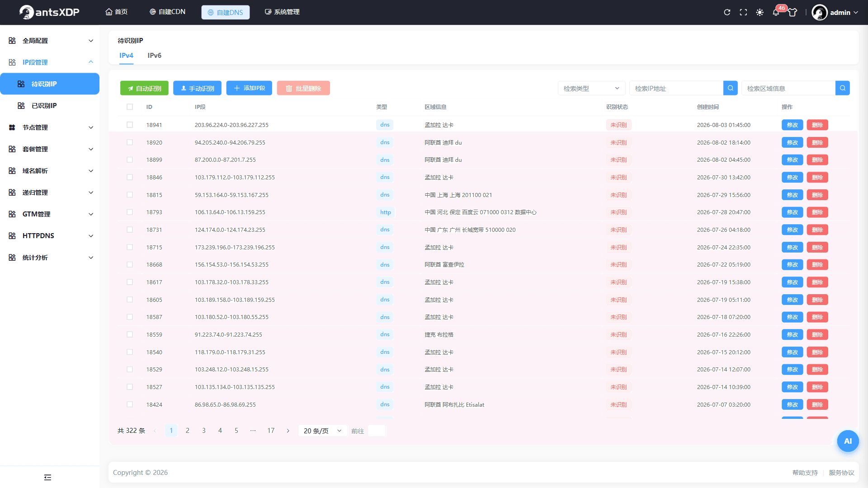Switch to the IPv6 tab
868x488 pixels.
click(154, 56)
